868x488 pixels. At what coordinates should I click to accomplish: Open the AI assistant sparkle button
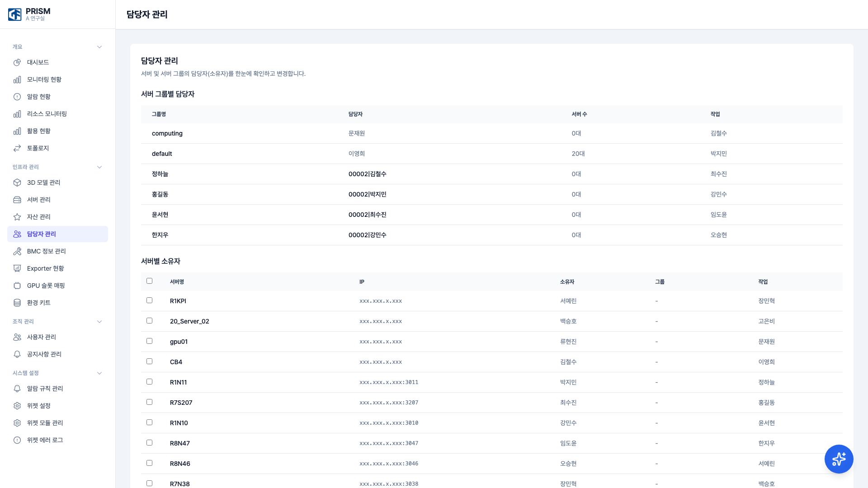coord(839,459)
